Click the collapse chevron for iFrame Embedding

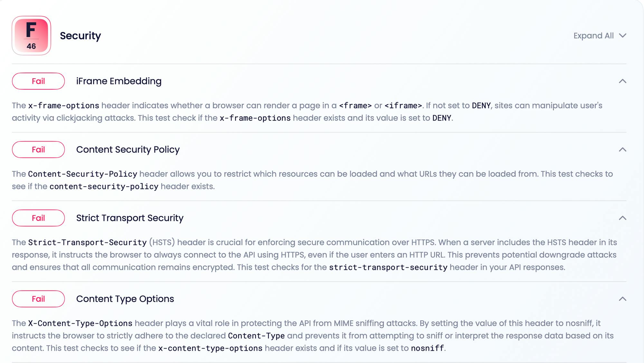coord(622,81)
